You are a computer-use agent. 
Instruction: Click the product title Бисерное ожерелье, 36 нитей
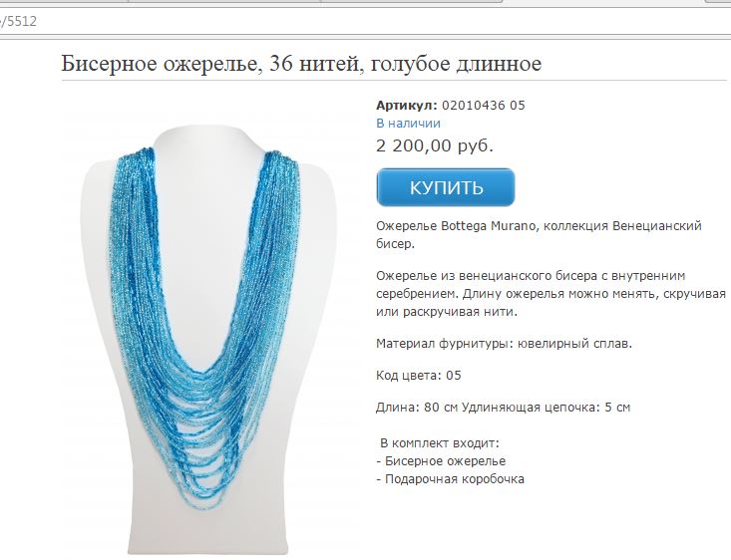point(301,64)
